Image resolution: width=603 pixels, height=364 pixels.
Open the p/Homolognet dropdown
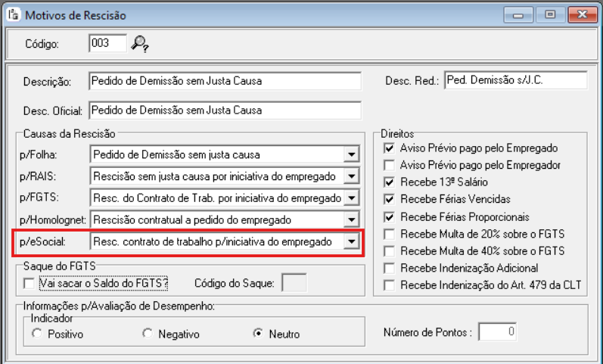(350, 220)
